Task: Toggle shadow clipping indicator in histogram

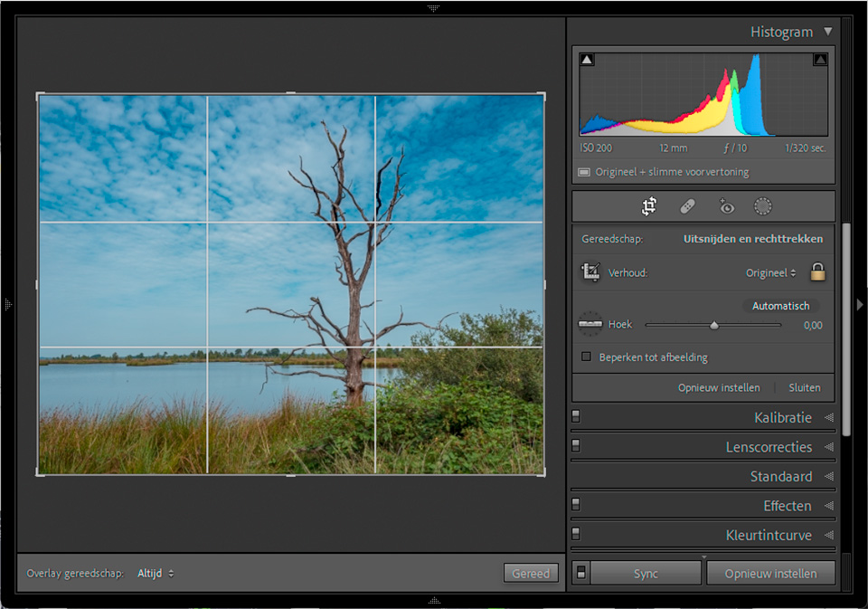Action: (x=587, y=60)
